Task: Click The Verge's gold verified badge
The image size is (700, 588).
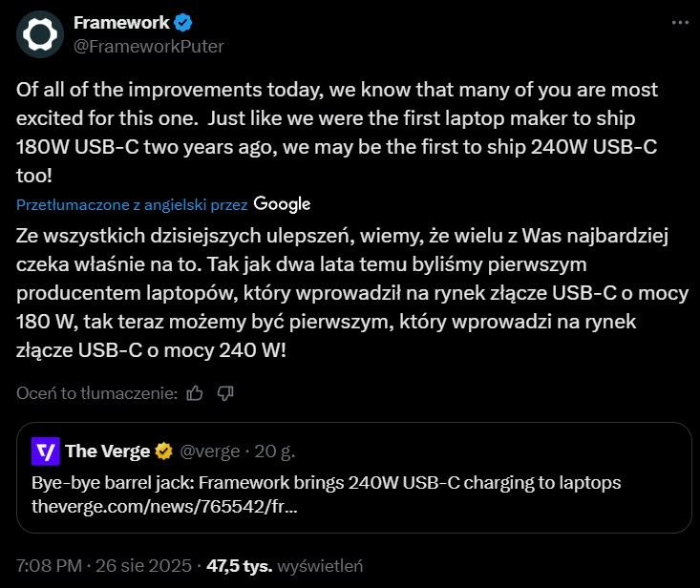Action: click(164, 451)
